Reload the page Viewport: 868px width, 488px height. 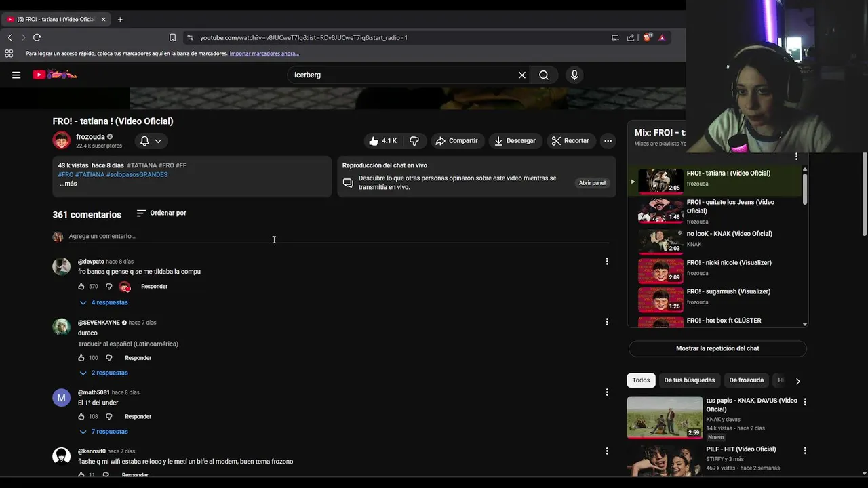(37, 37)
